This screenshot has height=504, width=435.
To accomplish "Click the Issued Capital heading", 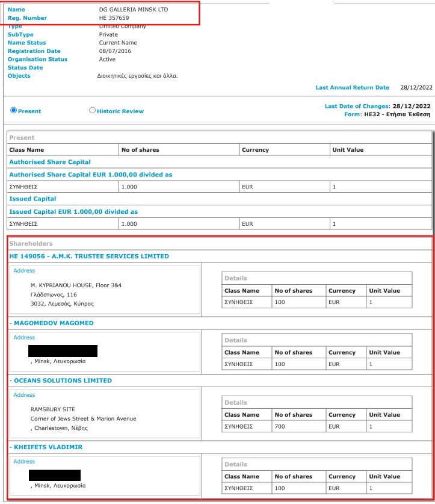I will tap(32, 199).
